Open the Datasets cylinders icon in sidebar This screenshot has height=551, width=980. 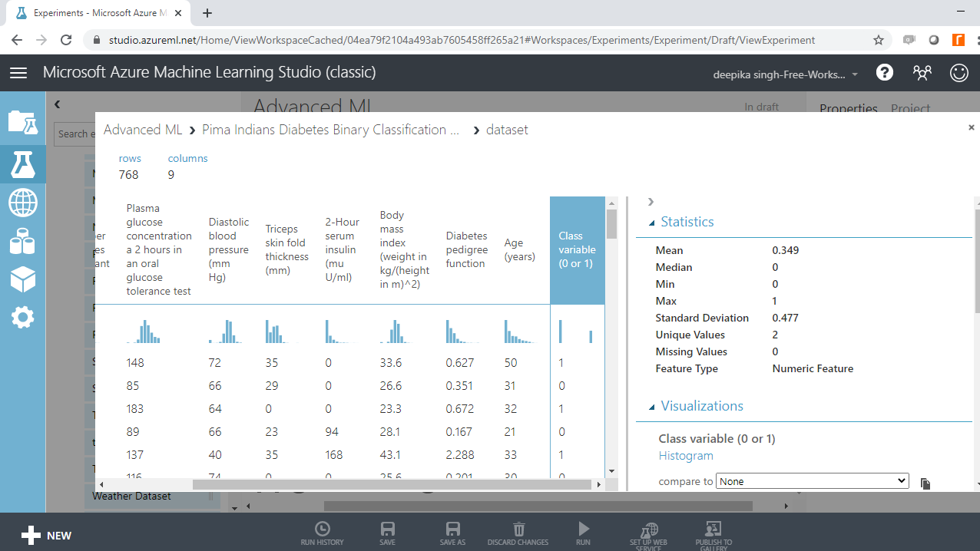pyautogui.click(x=22, y=242)
